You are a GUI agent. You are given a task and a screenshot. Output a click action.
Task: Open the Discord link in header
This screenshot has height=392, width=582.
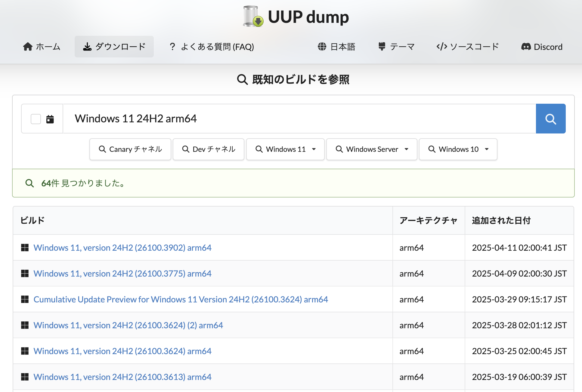(x=542, y=47)
